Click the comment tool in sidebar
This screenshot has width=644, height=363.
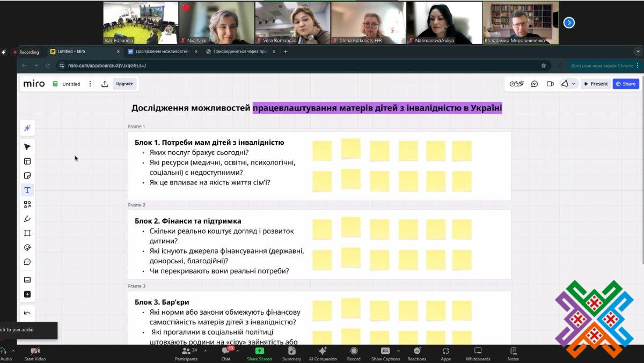(x=27, y=262)
